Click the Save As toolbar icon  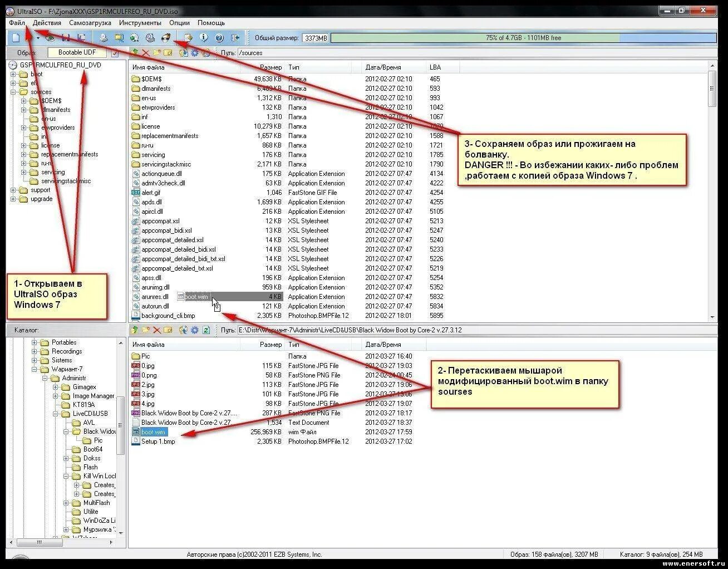[81, 38]
